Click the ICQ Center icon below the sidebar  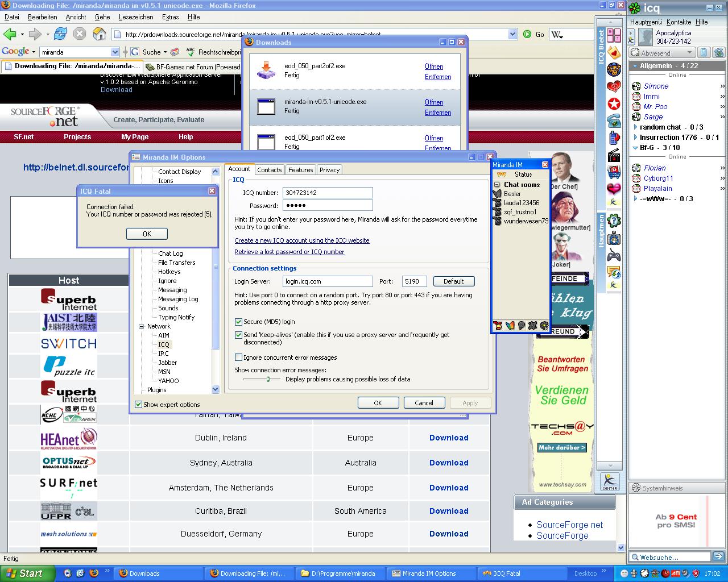[x=610, y=482]
